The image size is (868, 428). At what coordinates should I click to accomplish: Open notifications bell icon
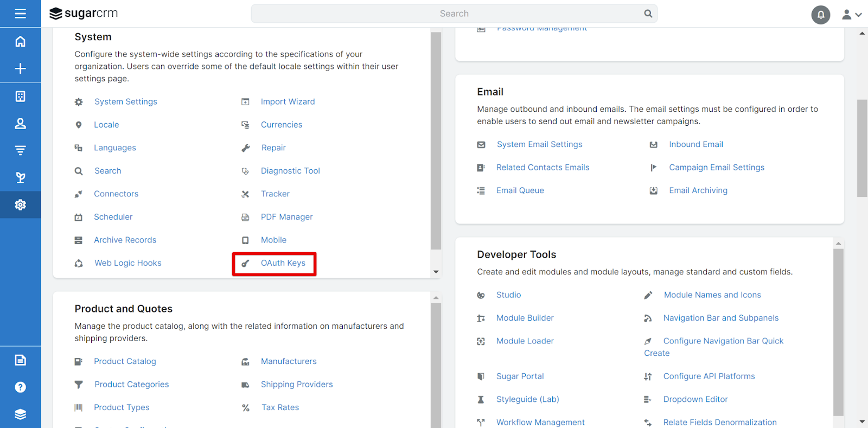821,15
